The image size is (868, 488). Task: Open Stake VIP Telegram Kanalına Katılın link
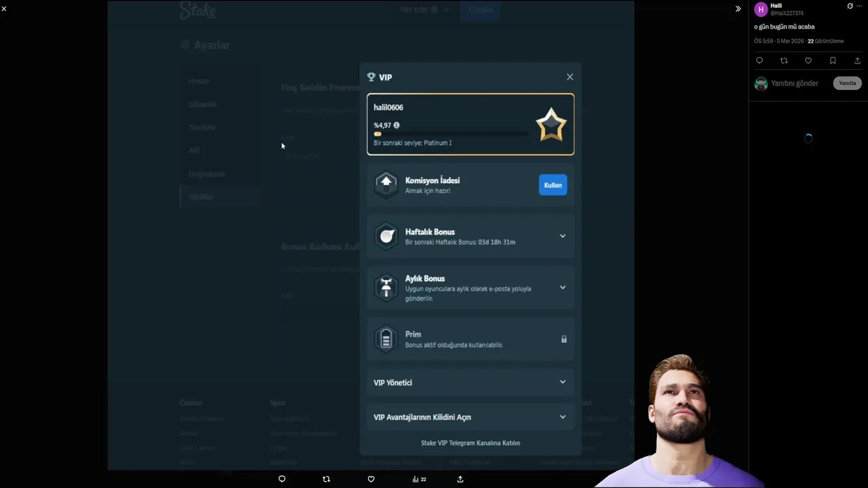click(x=471, y=443)
